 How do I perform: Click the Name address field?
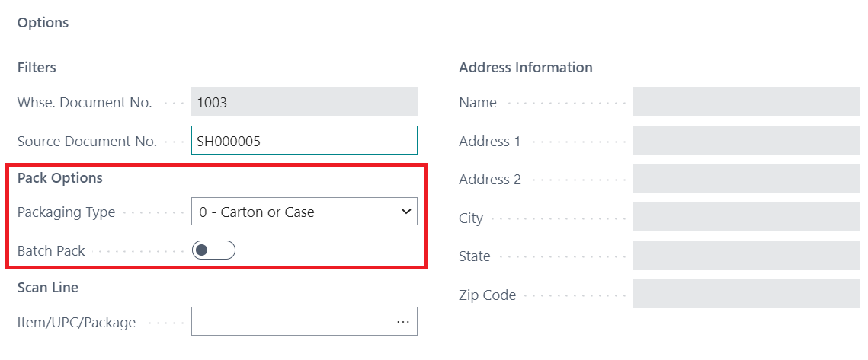pyautogui.click(x=746, y=102)
